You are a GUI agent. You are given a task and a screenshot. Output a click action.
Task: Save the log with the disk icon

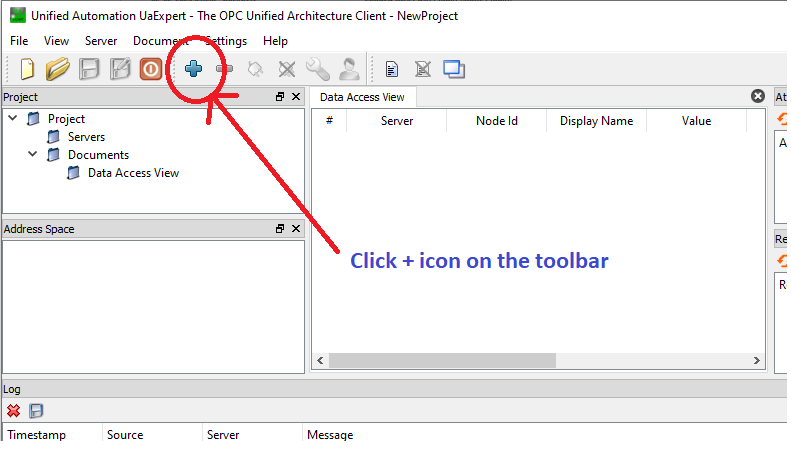[36, 411]
